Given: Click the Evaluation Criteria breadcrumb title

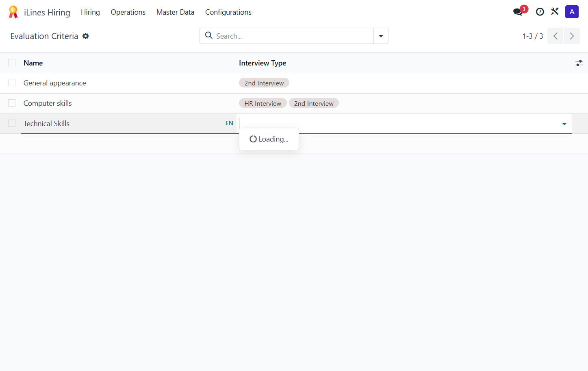Looking at the screenshot, I should click(44, 36).
